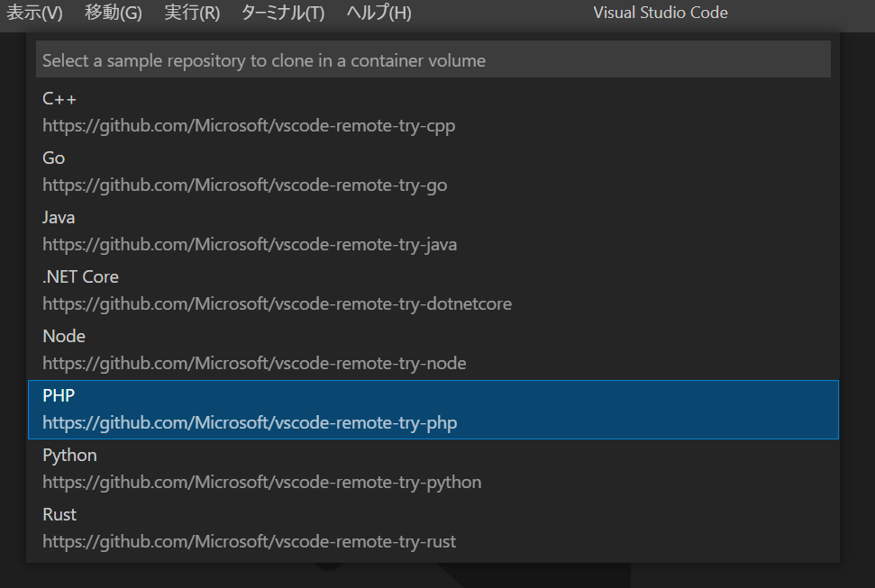Click the vscode-remote-try-python URL

click(x=261, y=483)
